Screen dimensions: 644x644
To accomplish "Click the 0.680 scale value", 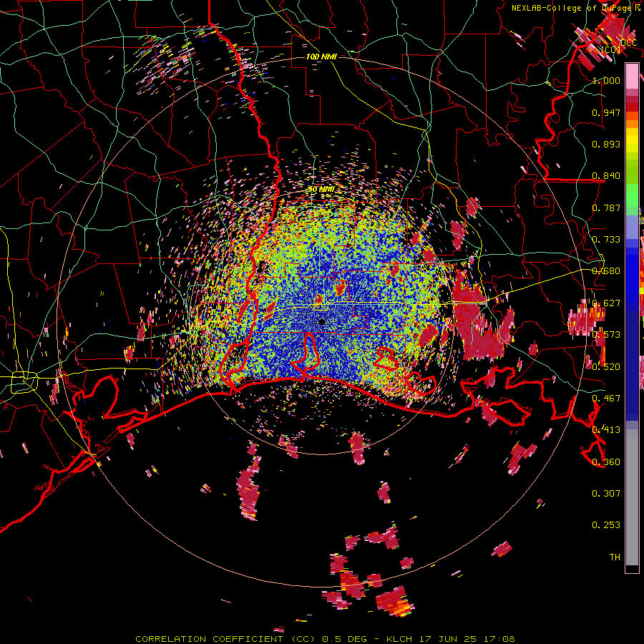I will point(606,271).
